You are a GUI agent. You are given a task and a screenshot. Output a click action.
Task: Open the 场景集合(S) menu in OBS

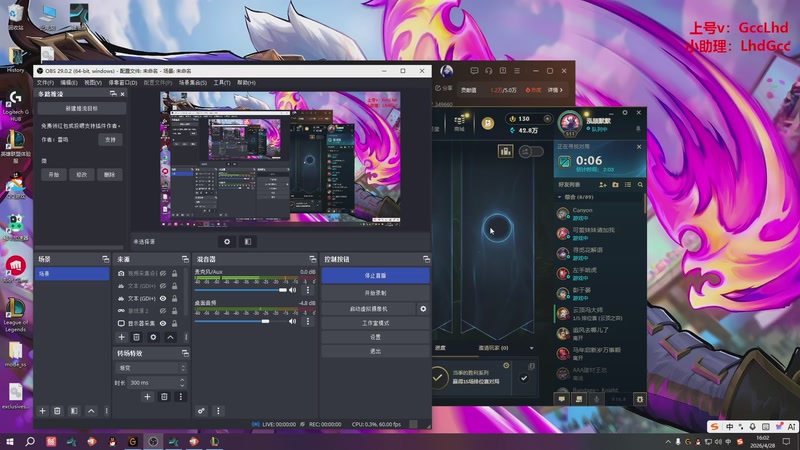point(193,83)
